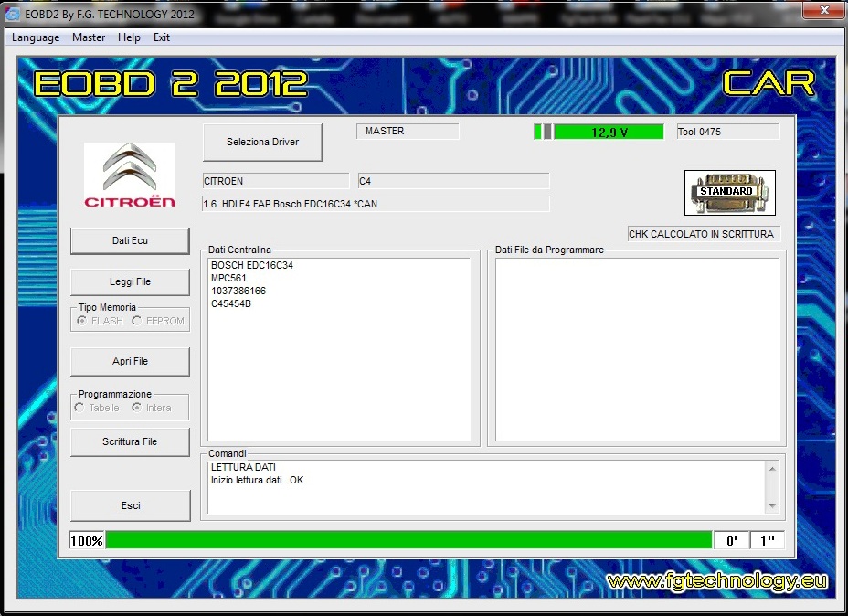Click the Leggi File button
This screenshot has height=616, width=848.
[x=130, y=281]
